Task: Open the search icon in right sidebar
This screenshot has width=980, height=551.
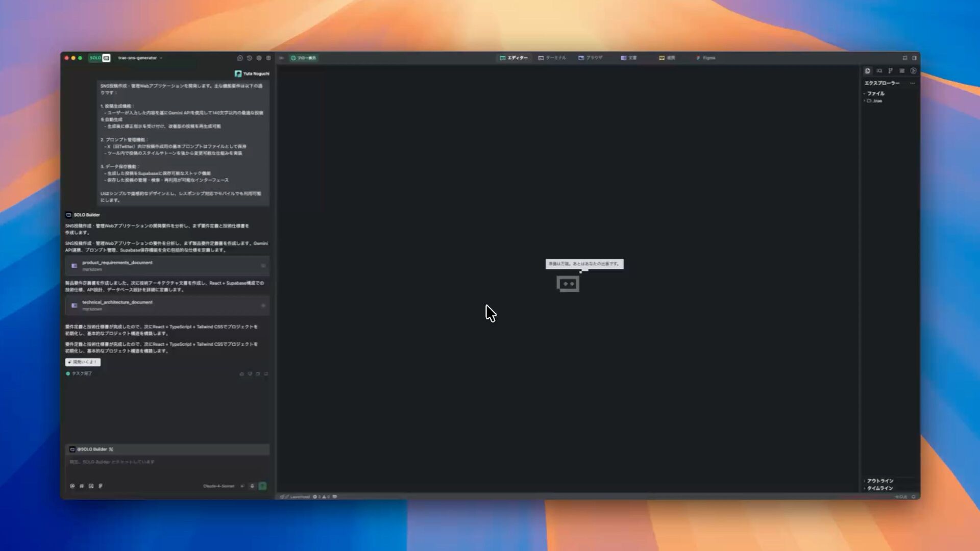Action: 879,71
